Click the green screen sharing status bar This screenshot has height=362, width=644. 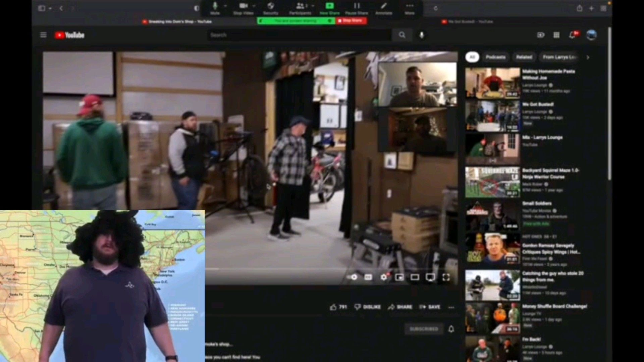pyautogui.click(x=296, y=20)
